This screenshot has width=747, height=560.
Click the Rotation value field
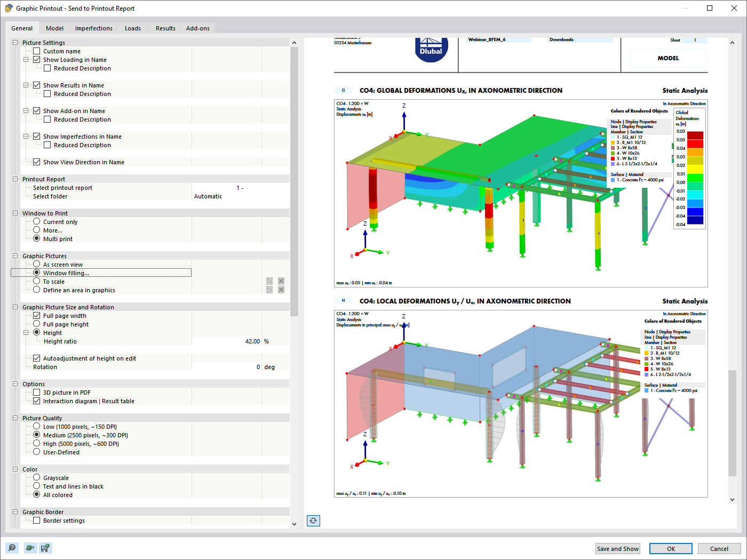[227, 367]
